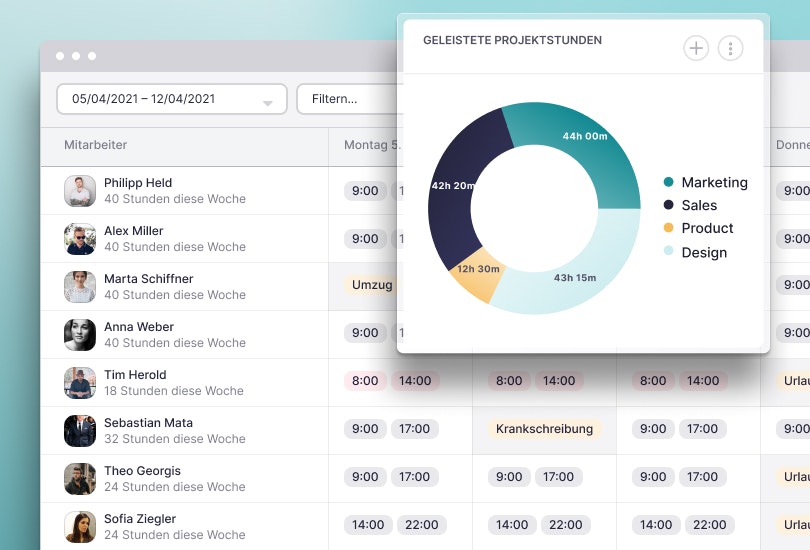Click the plus icon in Geleistete Projektstunden card

[x=696, y=48]
